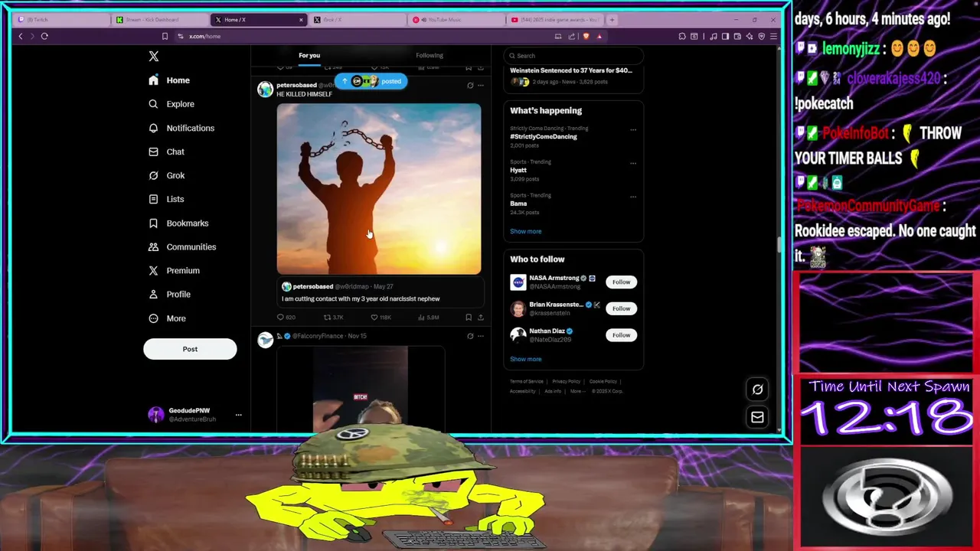Open Bama trending topic
Image resolution: width=980 pixels, height=551 pixels.
tap(518, 204)
